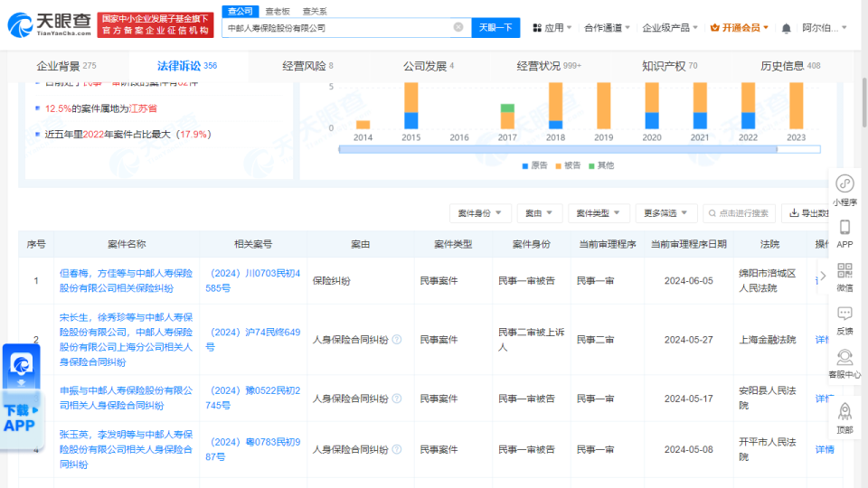Open case number 沪74民终649号 link
The width and height of the screenshot is (868, 488).
tap(253, 340)
